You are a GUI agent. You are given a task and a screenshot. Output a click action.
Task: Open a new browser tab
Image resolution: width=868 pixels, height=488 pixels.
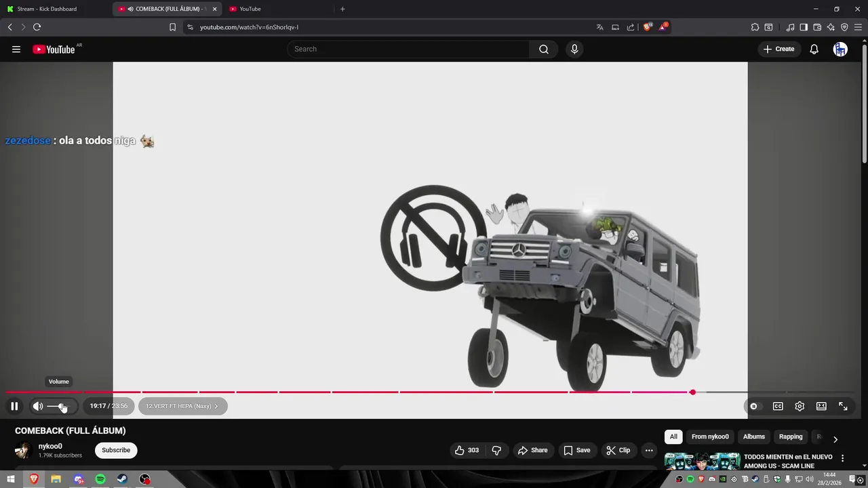coord(342,9)
